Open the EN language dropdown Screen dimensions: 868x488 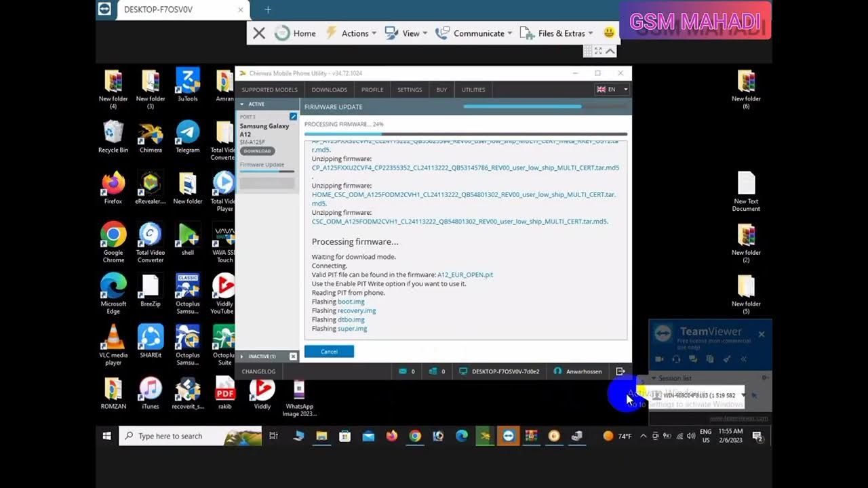pyautogui.click(x=612, y=89)
